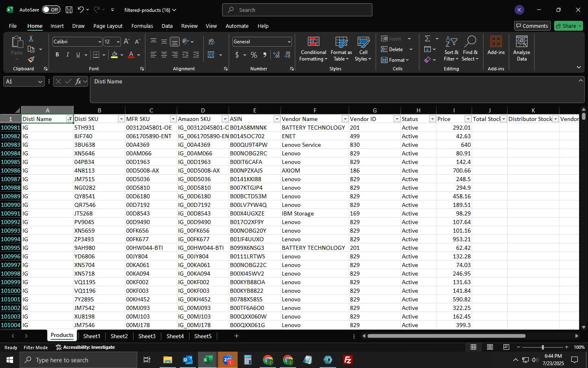Click the Undo arrow icon

click(81, 10)
